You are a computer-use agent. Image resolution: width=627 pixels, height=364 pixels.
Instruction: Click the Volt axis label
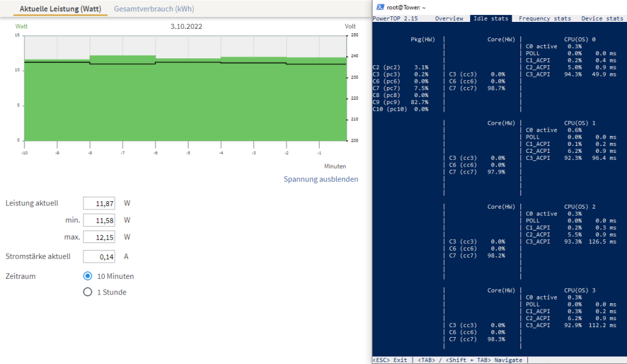pos(350,26)
